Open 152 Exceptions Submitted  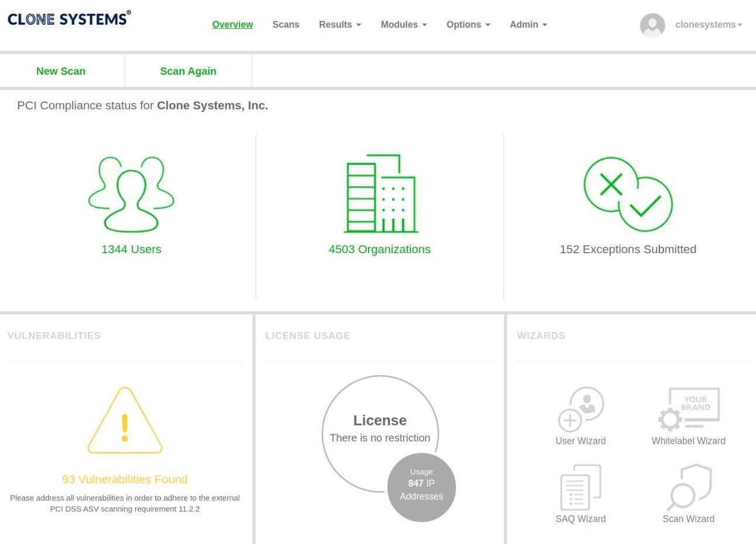click(x=628, y=249)
